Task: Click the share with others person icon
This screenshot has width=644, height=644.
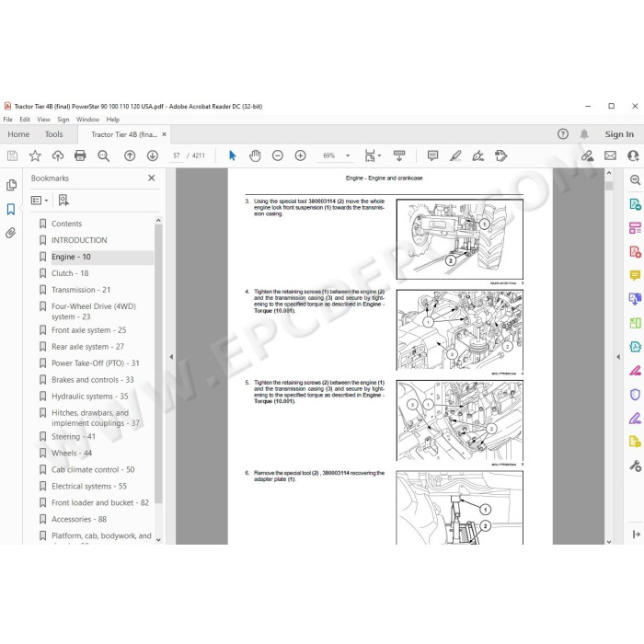Action: (633, 155)
